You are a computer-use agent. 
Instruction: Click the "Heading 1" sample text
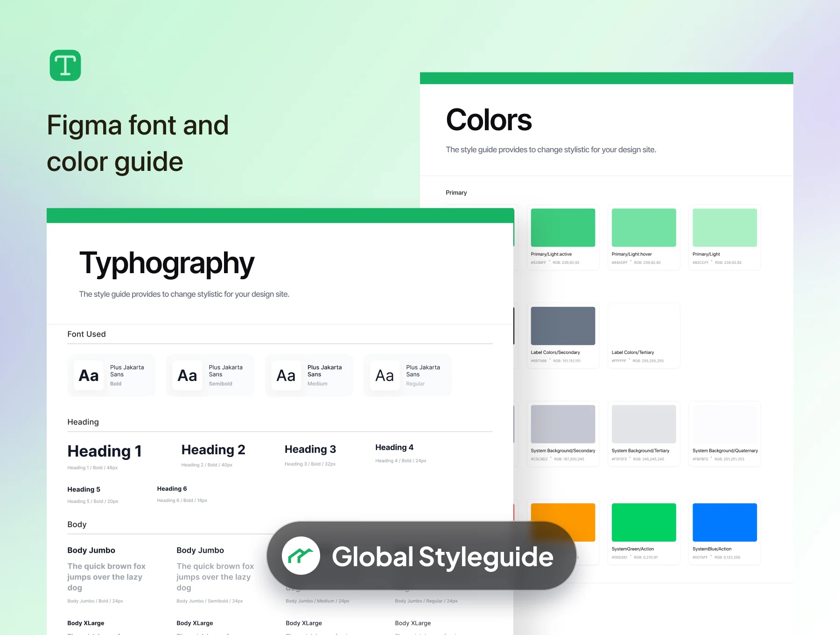(x=105, y=451)
